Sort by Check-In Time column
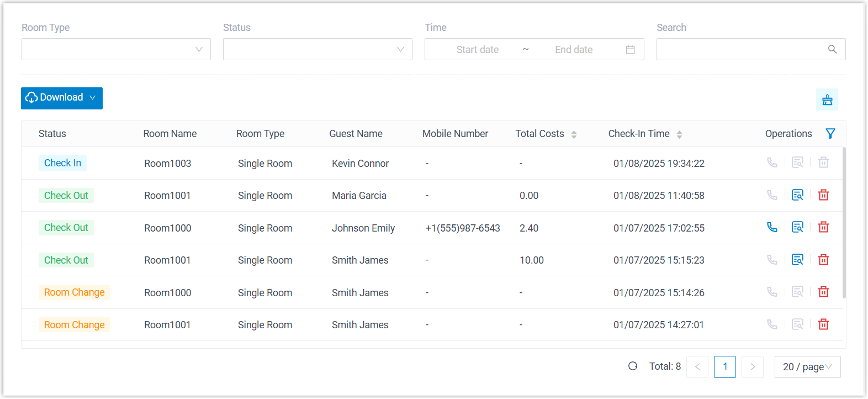 tap(679, 134)
